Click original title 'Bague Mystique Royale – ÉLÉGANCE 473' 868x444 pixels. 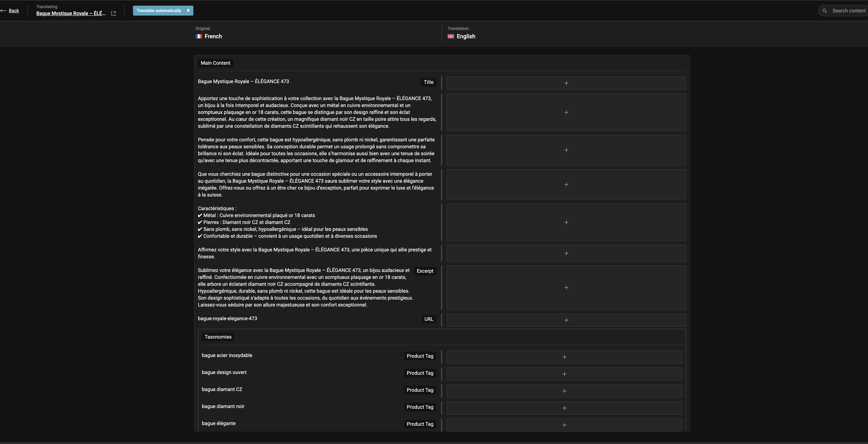pos(243,82)
